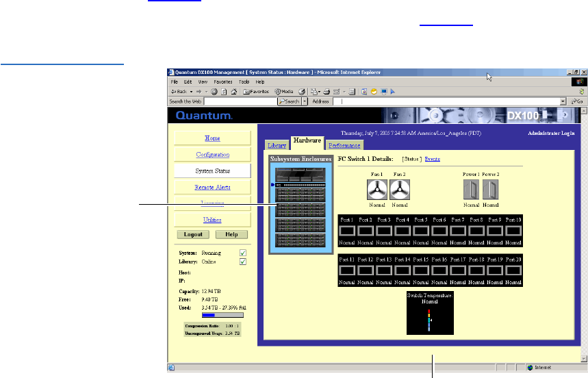Click the Port 20 icon
This screenshot has height=378, width=588.
pyautogui.click(x=513, y=270)
